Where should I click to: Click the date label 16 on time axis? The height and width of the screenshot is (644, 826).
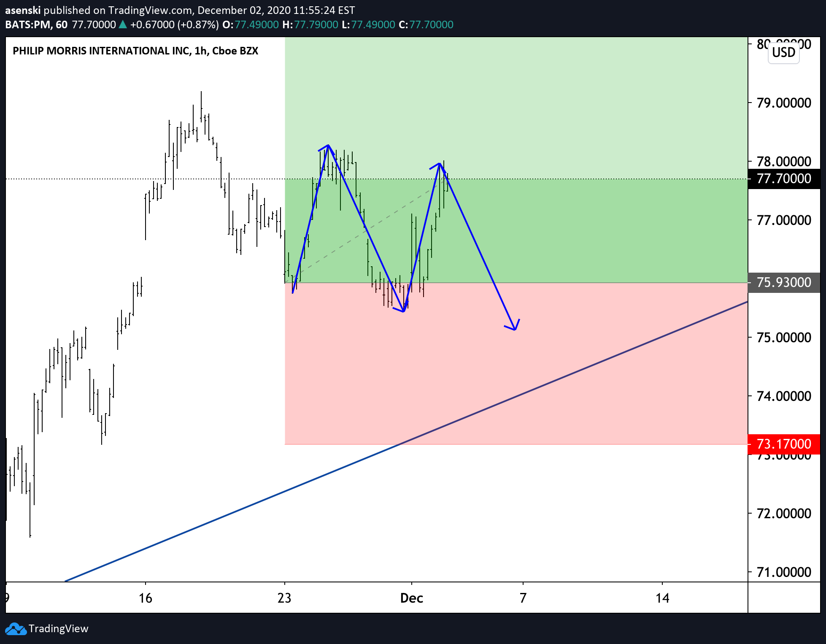(x=146, y=598)
